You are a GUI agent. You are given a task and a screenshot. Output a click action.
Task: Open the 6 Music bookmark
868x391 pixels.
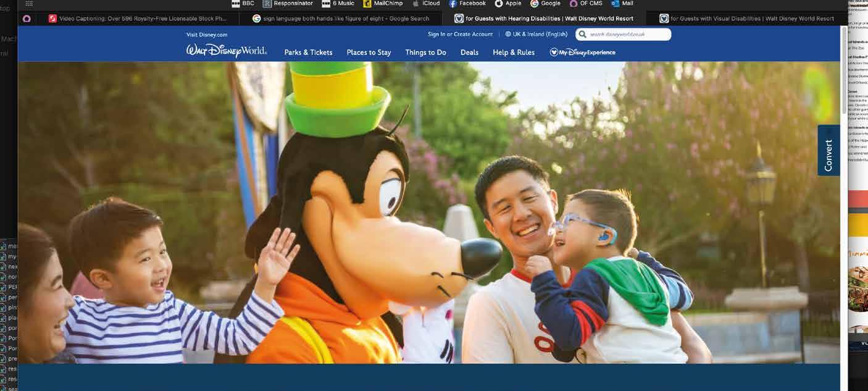pos(338,4)
